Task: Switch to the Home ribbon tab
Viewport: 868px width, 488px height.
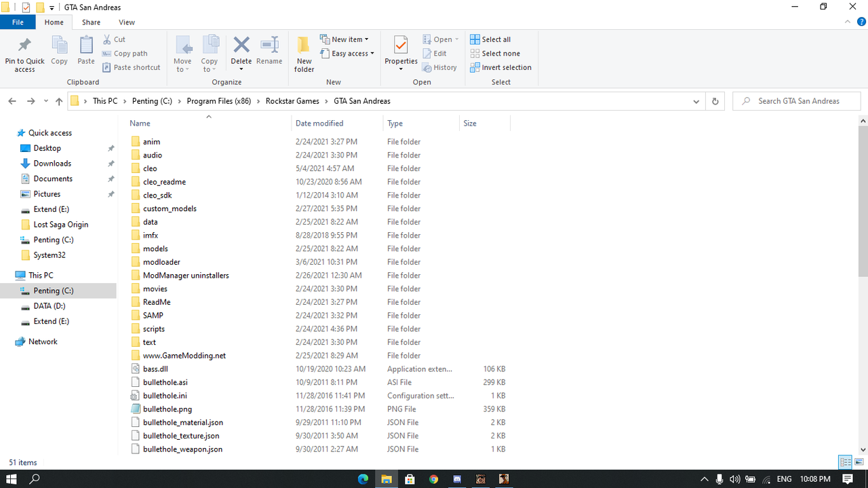Action: pyautogui.click(x=54, y=22)
